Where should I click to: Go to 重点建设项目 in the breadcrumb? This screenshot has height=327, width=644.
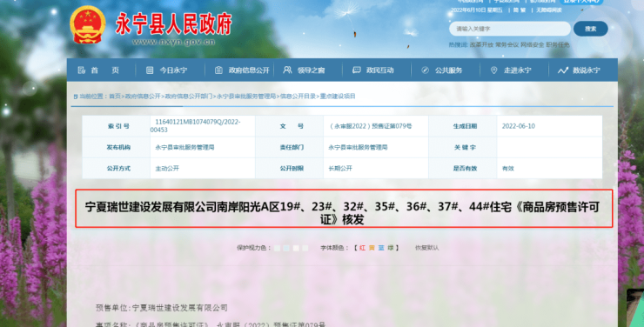(x=338, y=97)
